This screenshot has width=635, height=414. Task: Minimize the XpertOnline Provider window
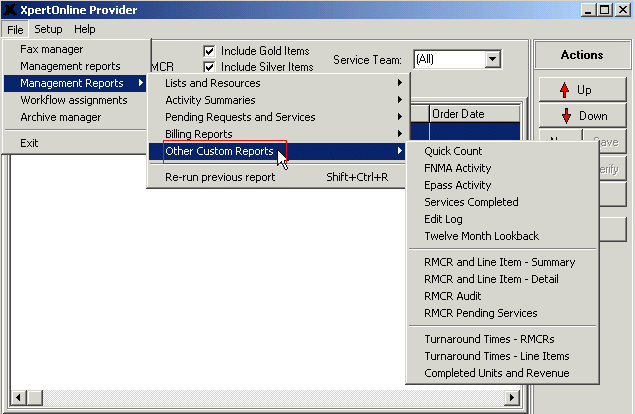pos(588,10)
